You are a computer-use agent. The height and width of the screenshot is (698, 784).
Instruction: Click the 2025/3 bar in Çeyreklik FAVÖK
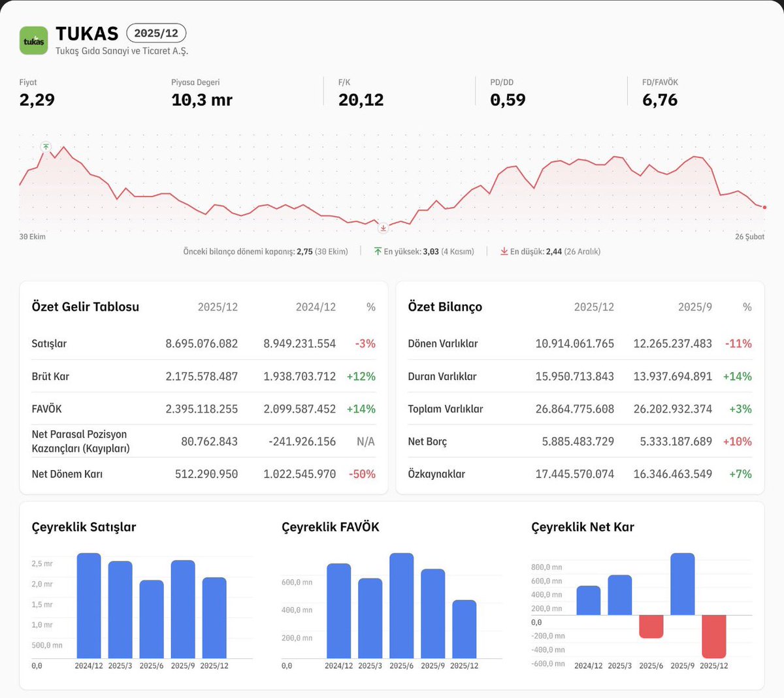pyautogui.click(x=370, y=618)
